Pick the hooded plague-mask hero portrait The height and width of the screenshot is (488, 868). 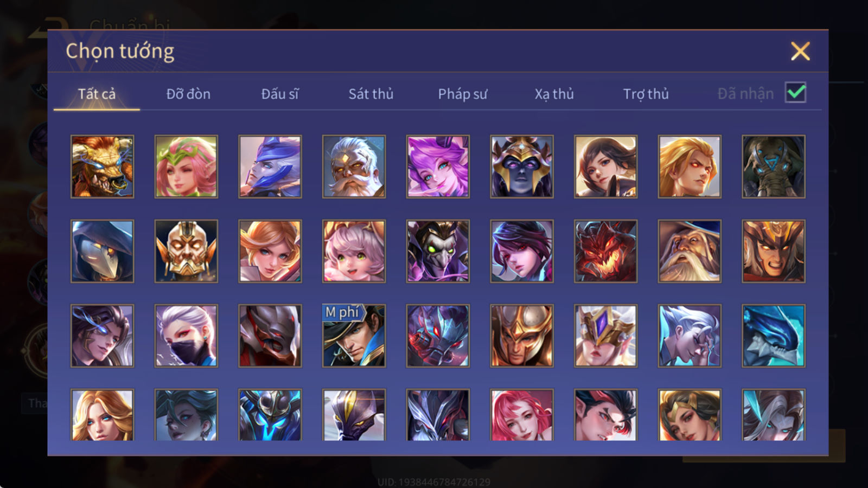pyautogui.click(x=102, y=251)
